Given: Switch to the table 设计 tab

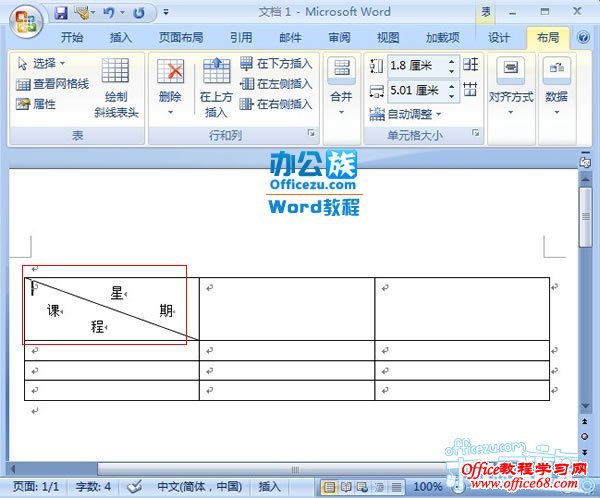Looking at the screenshot, I should [x=499, y=38].
